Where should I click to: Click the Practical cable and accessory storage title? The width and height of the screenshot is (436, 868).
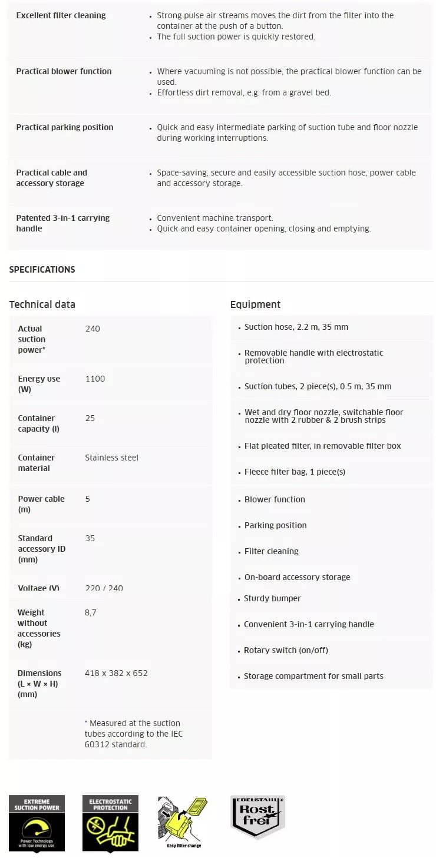tap(51, 178)
